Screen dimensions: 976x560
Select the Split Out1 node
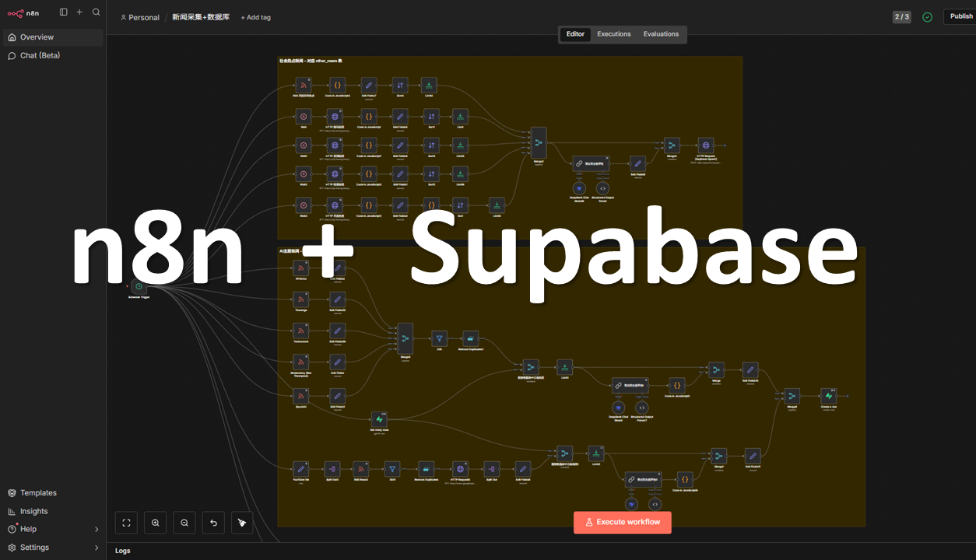[x=331, y=469]
